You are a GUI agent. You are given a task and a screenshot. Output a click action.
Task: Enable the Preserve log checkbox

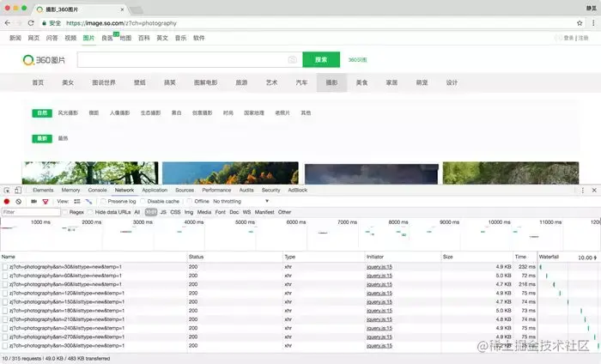point(104,201)
